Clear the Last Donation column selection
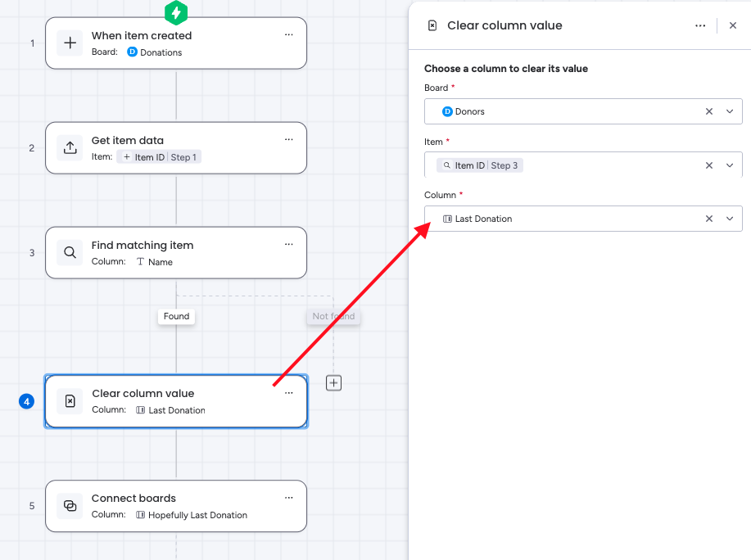This screenshot has height=560, width=751. (x=709, y=219)
